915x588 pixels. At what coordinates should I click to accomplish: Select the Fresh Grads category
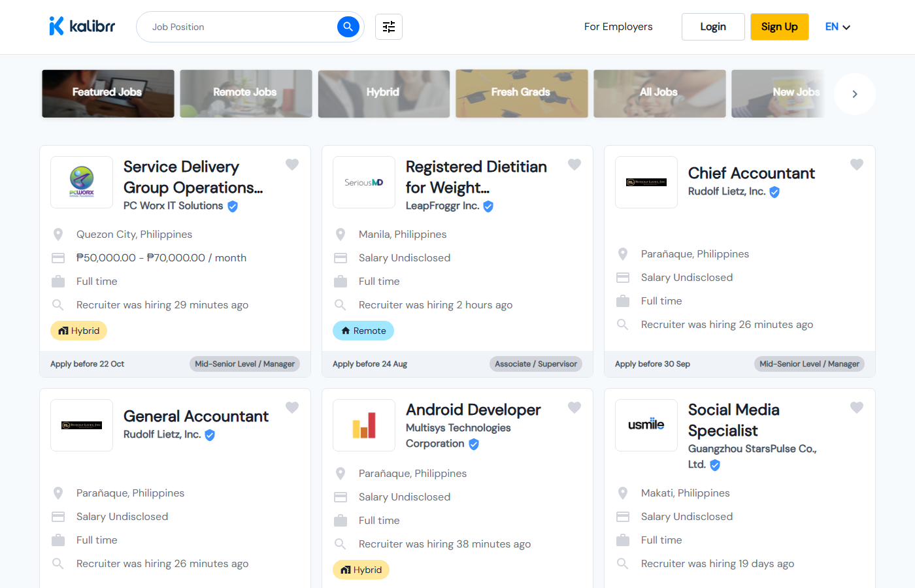click(x=522, y=93)
